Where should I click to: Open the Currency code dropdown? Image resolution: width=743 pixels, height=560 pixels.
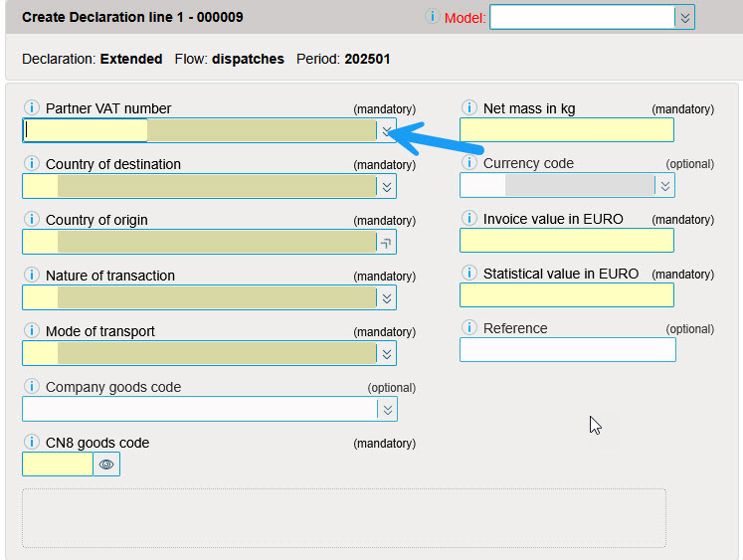[x=664, y=186]
